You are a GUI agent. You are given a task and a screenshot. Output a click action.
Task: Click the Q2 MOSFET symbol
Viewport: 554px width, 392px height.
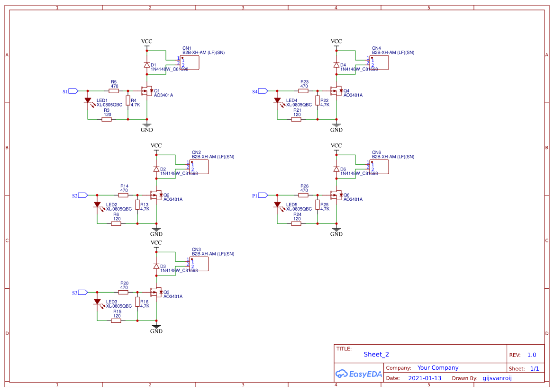point(156,195)
